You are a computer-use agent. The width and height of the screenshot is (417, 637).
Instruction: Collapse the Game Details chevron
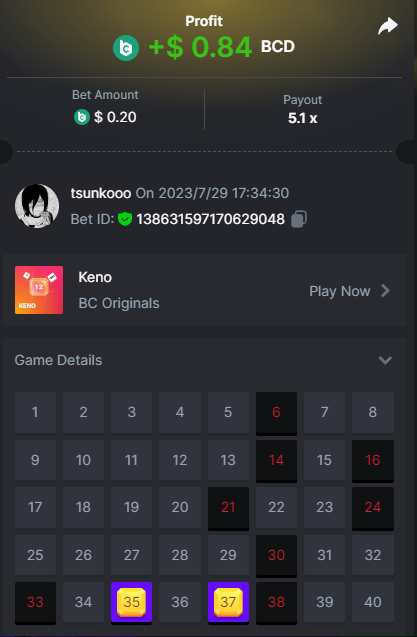(x=385, y=360)
